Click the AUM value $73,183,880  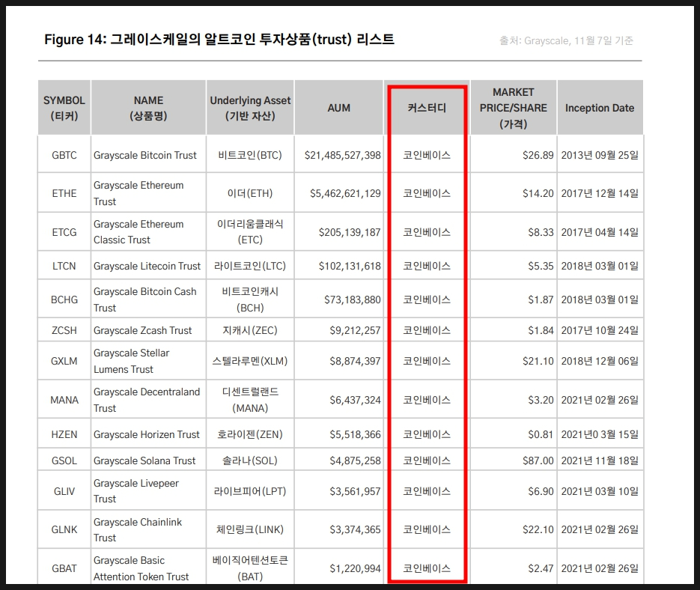tap(352, 299)
